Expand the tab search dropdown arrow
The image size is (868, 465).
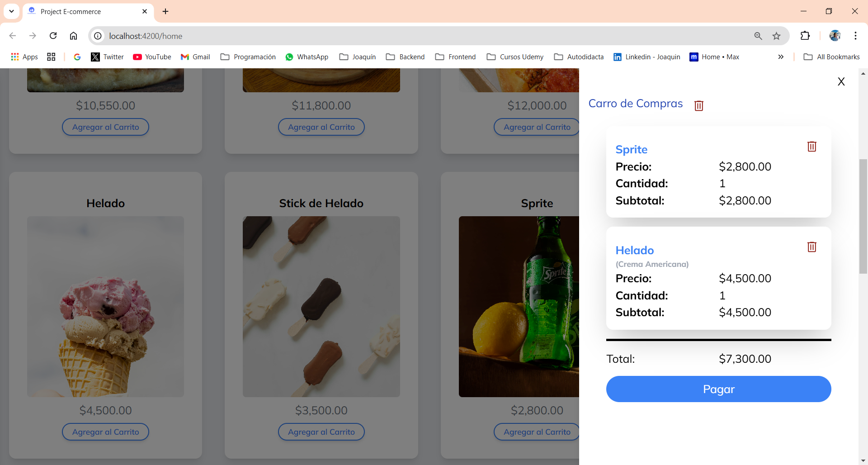(11, 11)
